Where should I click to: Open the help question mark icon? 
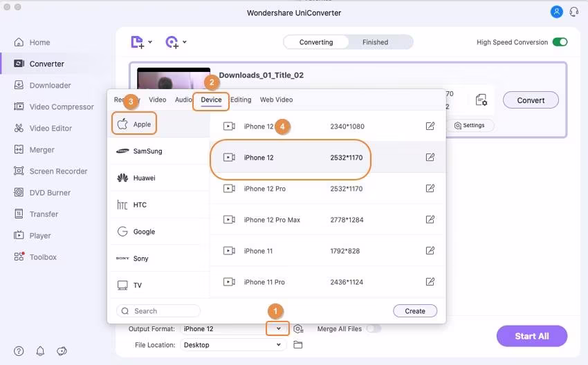pyautogui.click(x=19, y=351)
